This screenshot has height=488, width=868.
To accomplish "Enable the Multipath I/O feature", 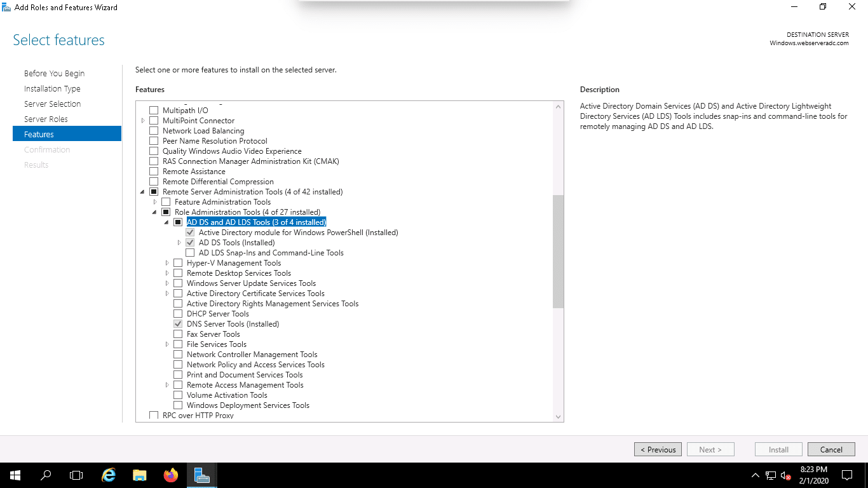I will click(x=153, y=110).
